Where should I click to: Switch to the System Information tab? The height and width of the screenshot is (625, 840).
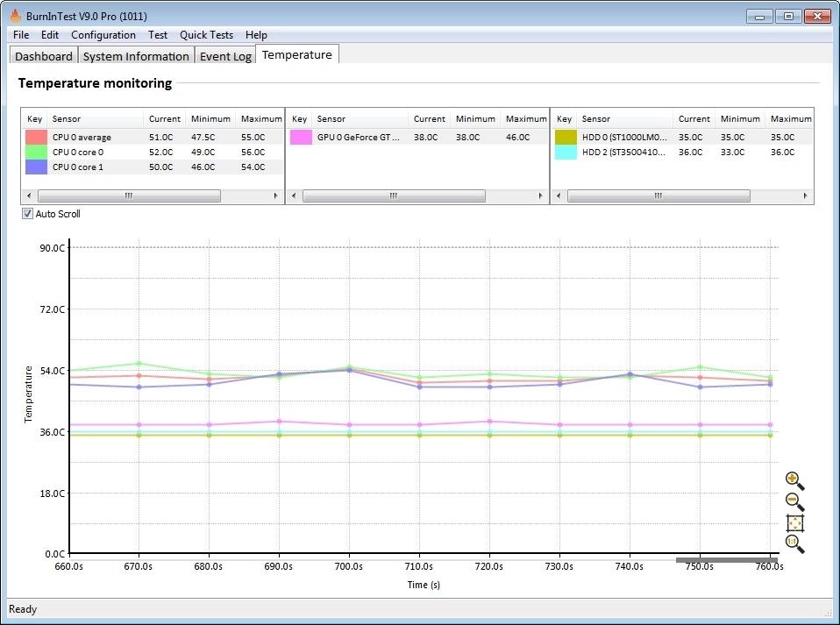click(136, 56)
